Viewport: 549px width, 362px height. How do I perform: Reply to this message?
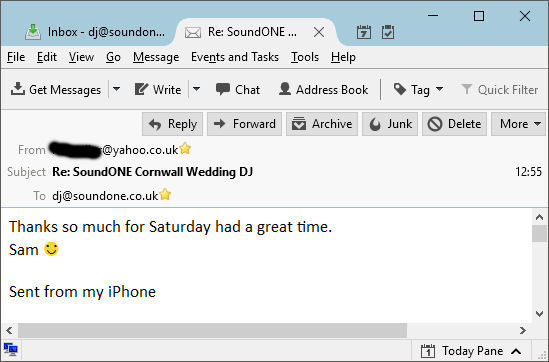173,124
